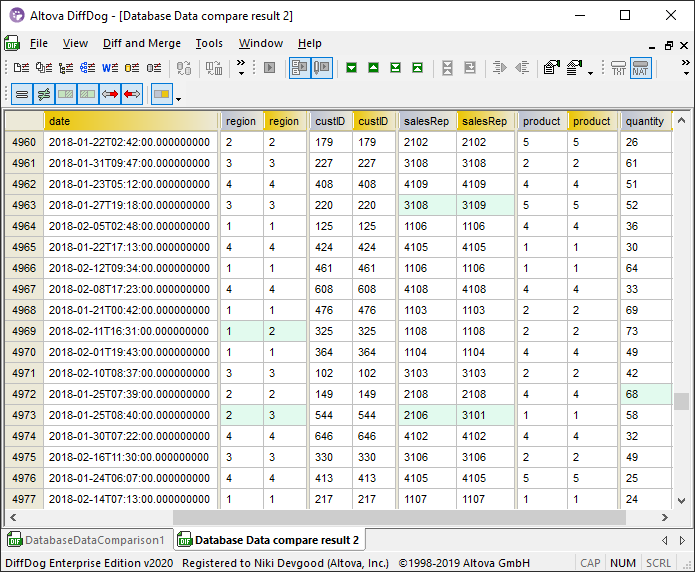Go to First Difference icon
This screenshot has height=572, width=695.
[x=417, y=68]
